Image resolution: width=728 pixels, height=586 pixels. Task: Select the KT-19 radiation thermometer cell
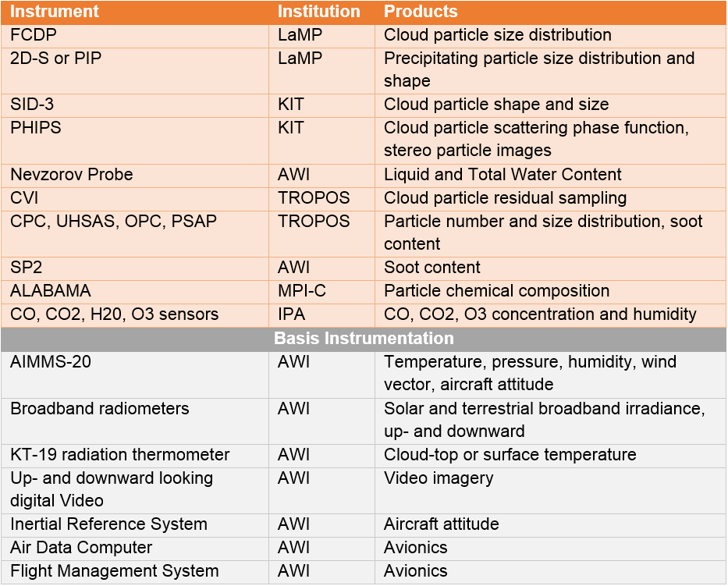[120, 455]
